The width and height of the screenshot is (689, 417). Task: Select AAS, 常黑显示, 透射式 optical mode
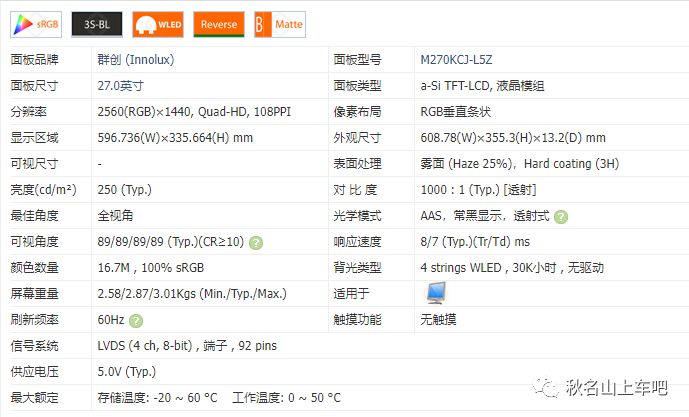[x=485, y=216]
